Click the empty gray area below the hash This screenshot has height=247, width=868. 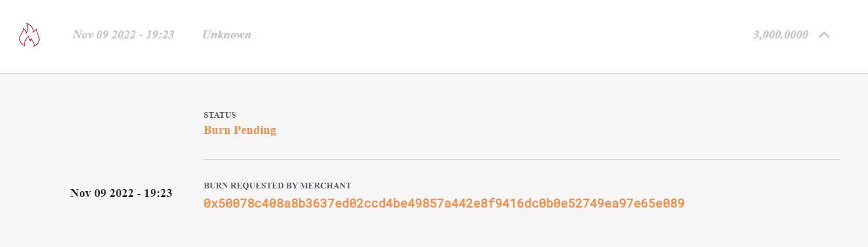[443, 231]
